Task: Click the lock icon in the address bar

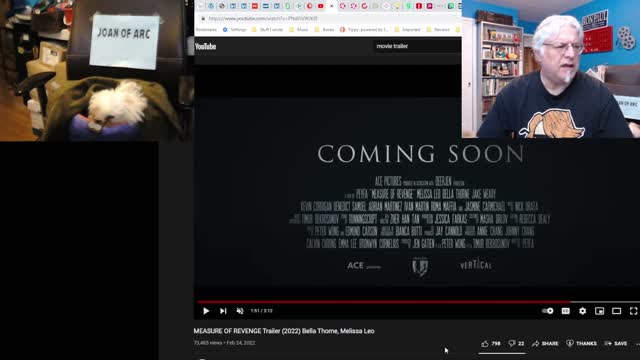Action: click(x=203, y=18)
